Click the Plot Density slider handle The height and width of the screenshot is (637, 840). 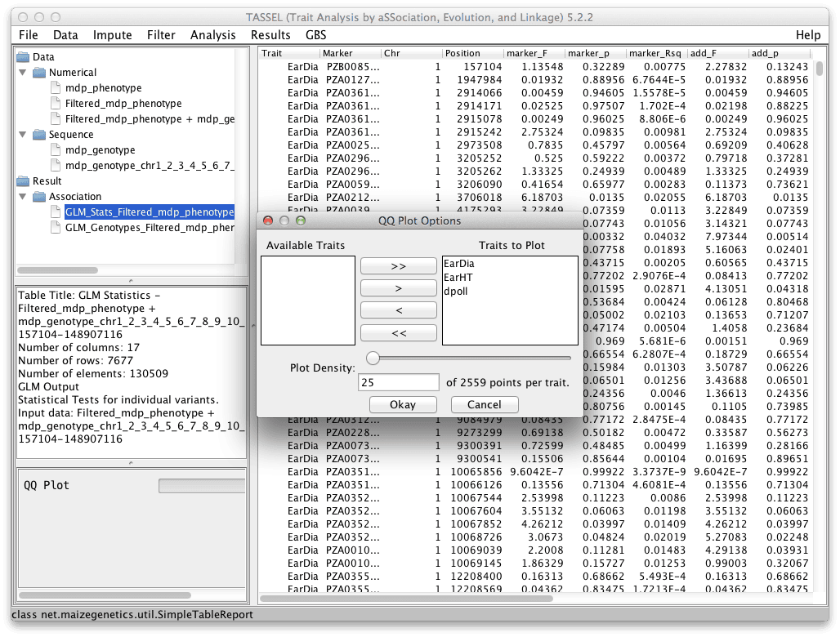[x=373, y=359]
